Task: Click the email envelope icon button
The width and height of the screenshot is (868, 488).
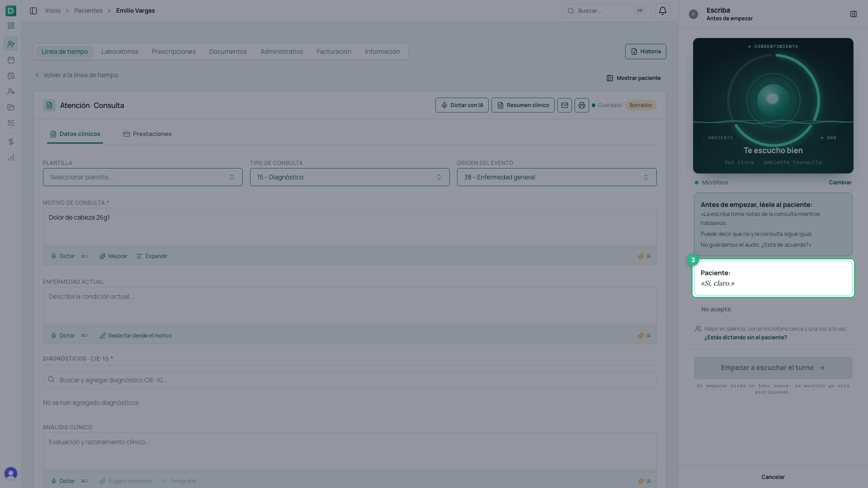Action: 565,105
